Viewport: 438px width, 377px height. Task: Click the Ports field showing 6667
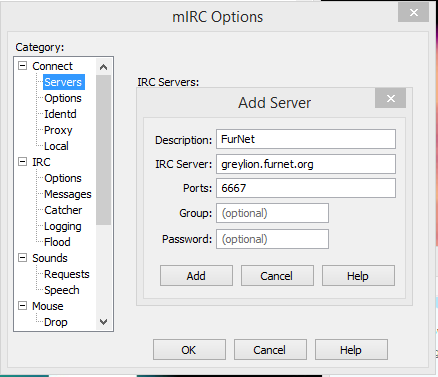click(306, 188)
